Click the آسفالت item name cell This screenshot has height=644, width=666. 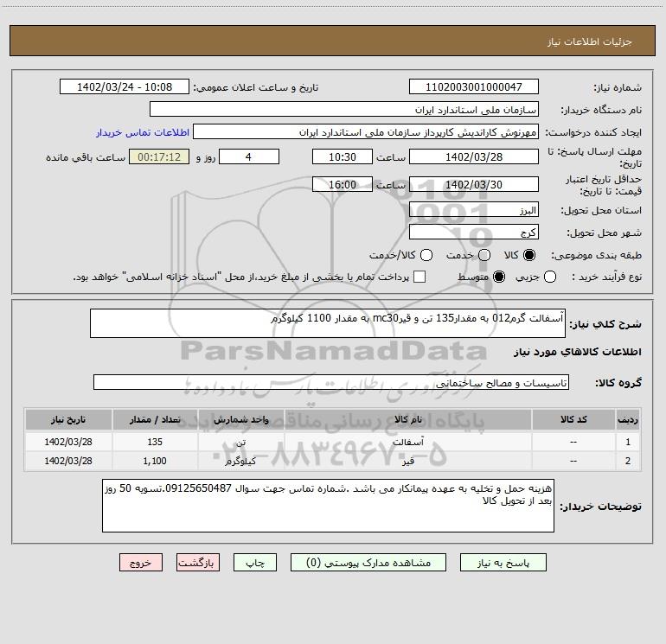coord(407,442)
